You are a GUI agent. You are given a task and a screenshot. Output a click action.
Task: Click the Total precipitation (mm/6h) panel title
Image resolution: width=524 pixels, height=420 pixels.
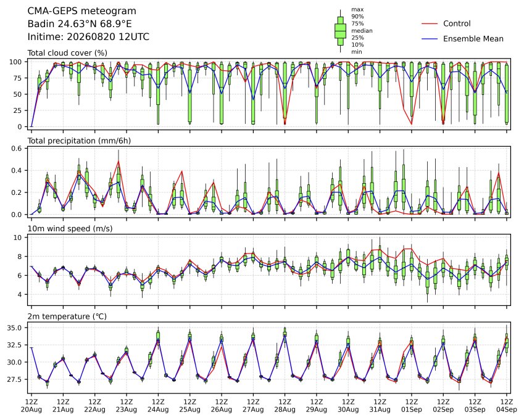point(79,141)
